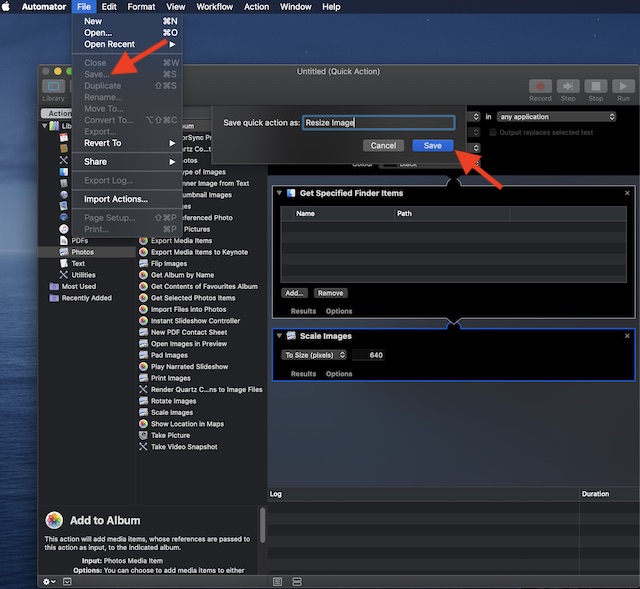Click the Export Media Items action icon
Screen dimensions: 640x589
(x=143, y=241)
